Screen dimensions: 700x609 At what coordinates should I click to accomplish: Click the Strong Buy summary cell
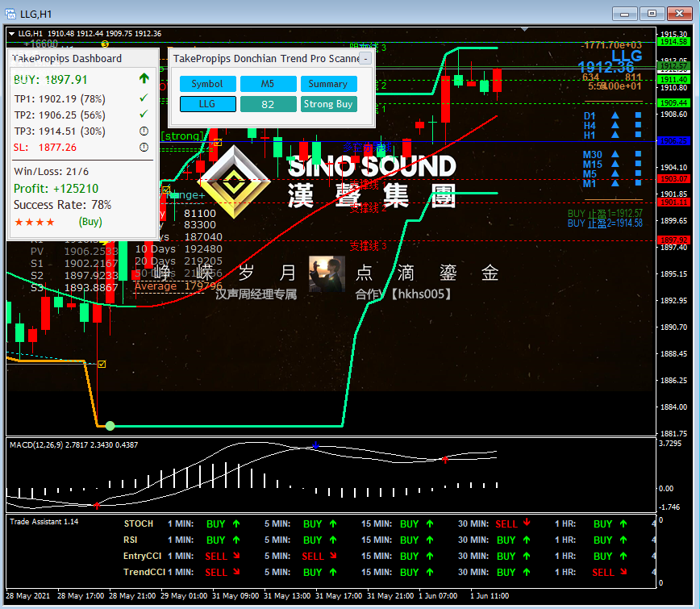(x=328, y=104)
